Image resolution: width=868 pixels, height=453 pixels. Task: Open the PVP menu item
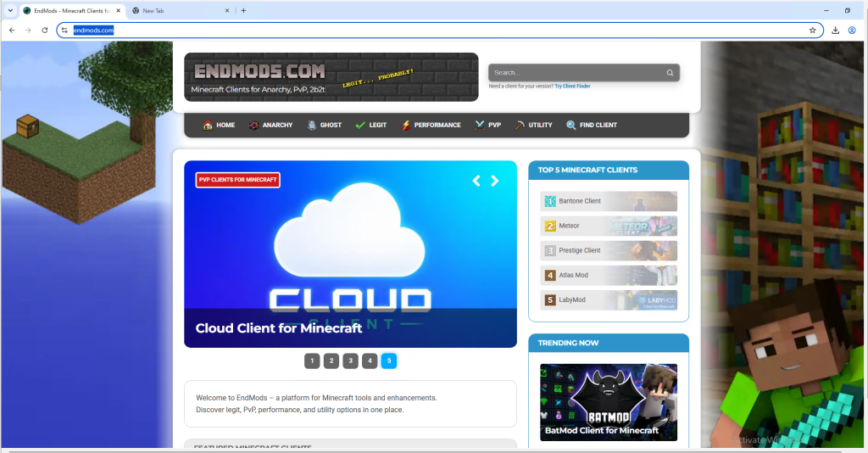click(x=487, y=126)
